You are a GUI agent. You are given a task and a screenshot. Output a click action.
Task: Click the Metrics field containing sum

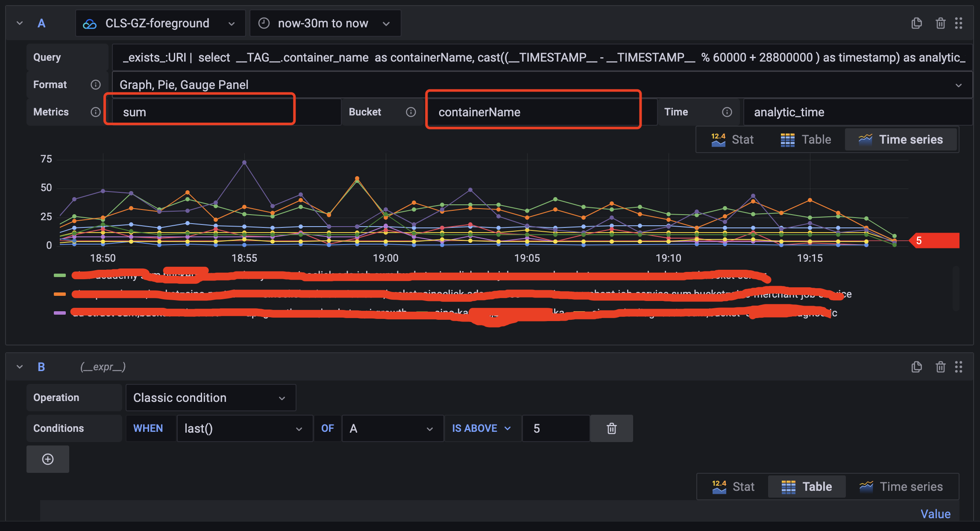tap(200, 112)
